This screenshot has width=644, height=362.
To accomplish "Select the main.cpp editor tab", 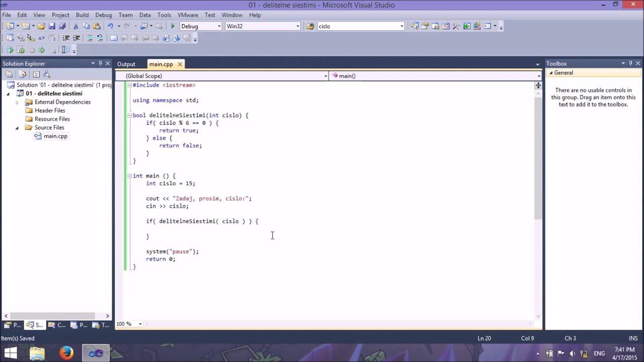I will coord(161,64).
